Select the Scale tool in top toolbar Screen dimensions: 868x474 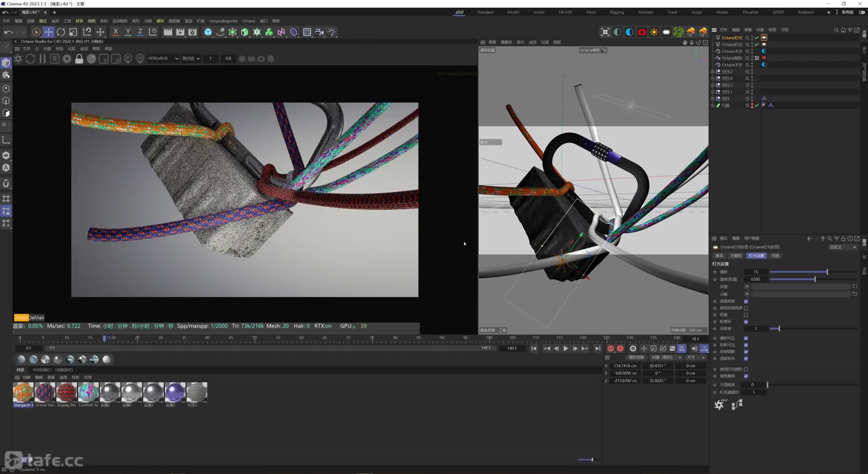[73, 32]
